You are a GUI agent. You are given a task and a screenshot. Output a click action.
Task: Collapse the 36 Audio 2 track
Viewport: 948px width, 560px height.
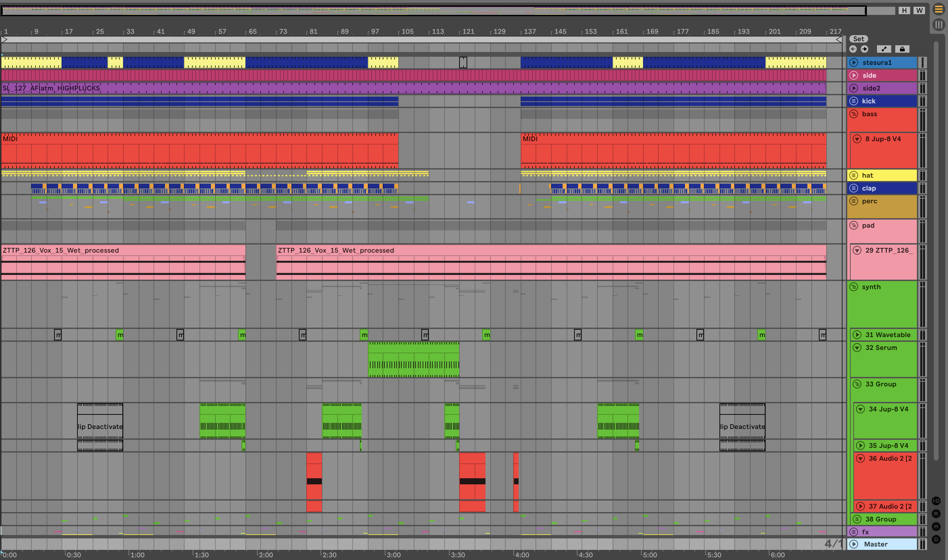point(860,458)
